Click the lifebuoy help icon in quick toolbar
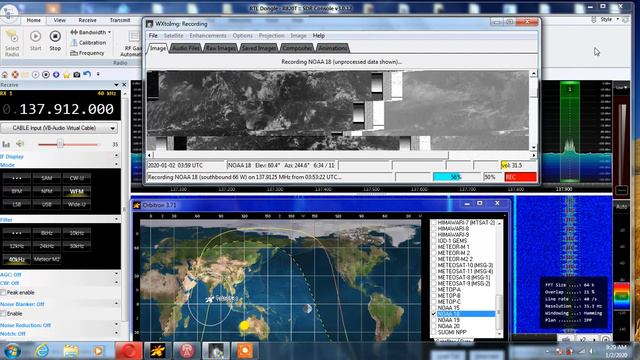Viewport: 640px width, 360px height. coord(15,75)
